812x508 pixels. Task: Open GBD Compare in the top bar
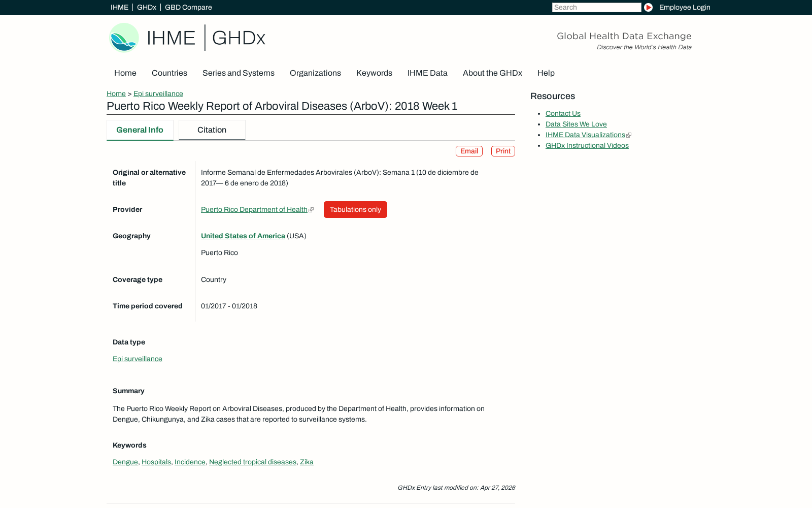188,7
